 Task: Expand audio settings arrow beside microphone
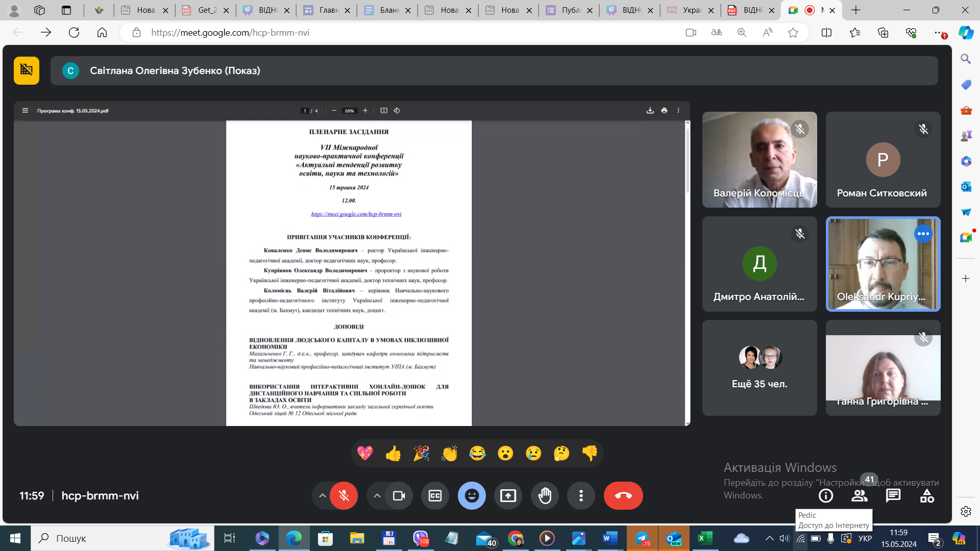(x=322, y=495)
